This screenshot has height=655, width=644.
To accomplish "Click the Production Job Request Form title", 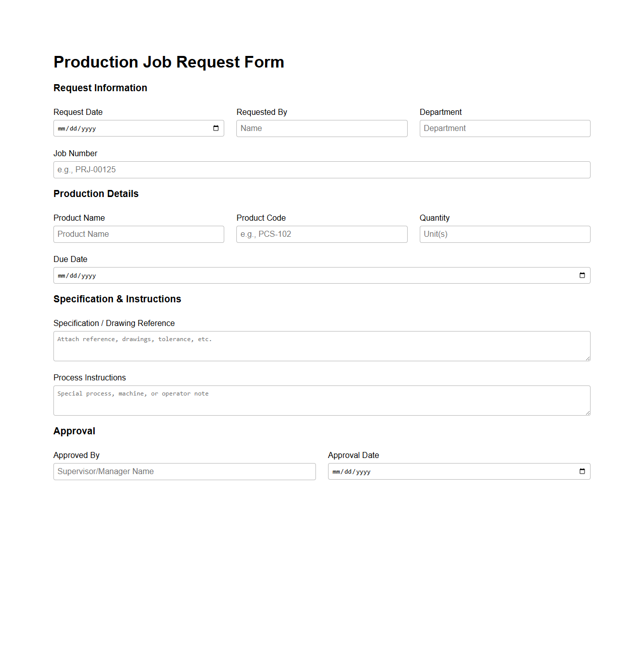I will click(168, 62).
